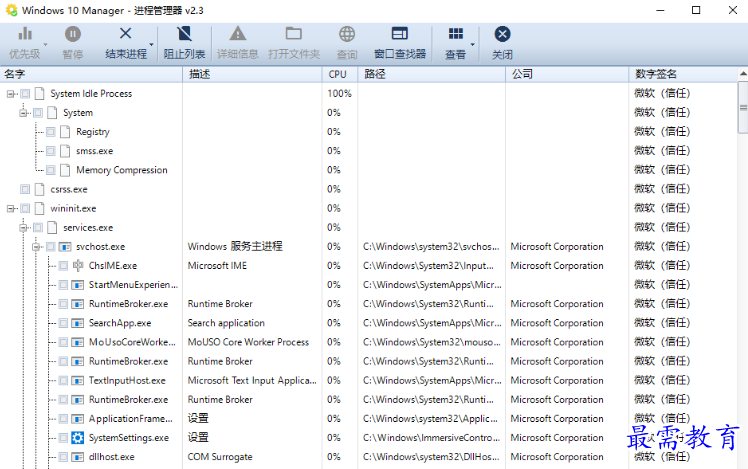Click the 查询 globe query icon
Image resolution: width=748 pixels, height=469 pixels.
click(x=347, y=34)
